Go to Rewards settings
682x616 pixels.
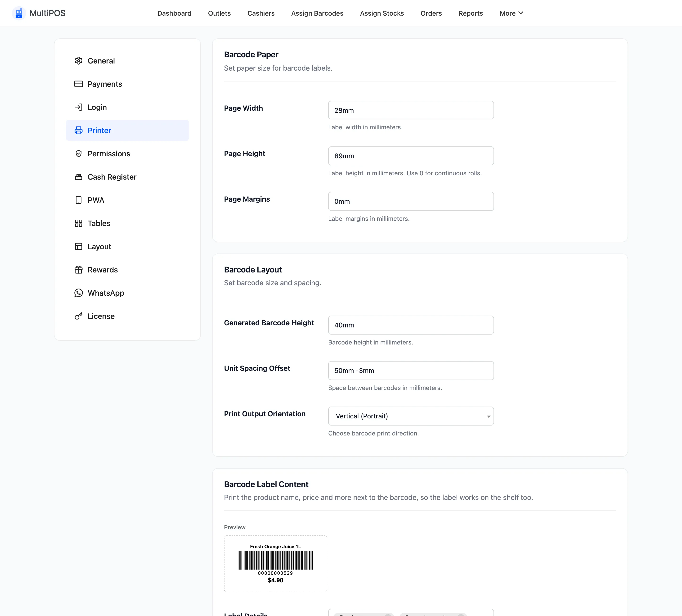tap(128, 270)
